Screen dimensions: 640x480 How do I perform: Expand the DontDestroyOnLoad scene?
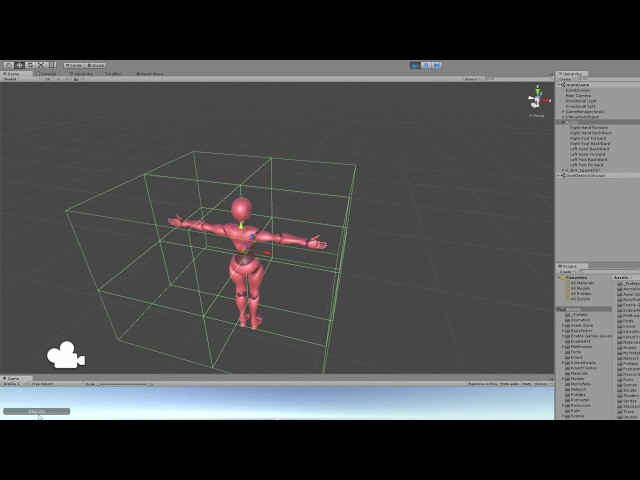click(559, 176)
